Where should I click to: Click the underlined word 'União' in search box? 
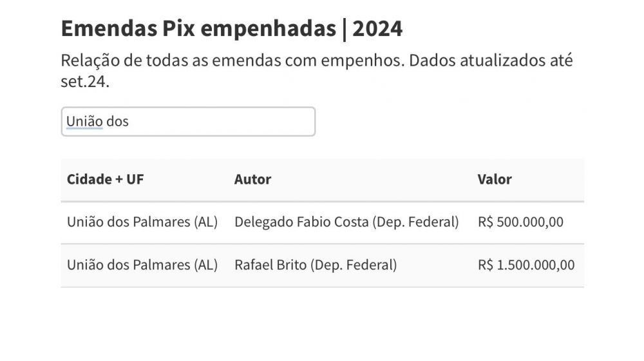(84, 121)
